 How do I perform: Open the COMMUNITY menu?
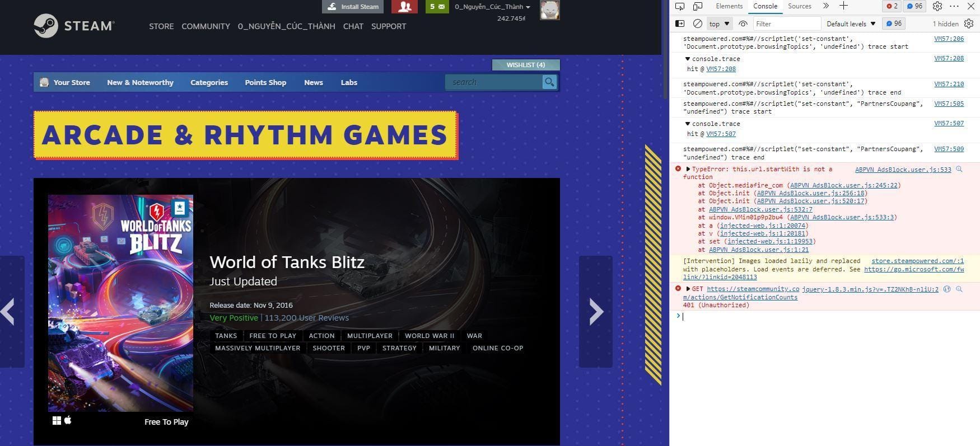click(206, 26)
